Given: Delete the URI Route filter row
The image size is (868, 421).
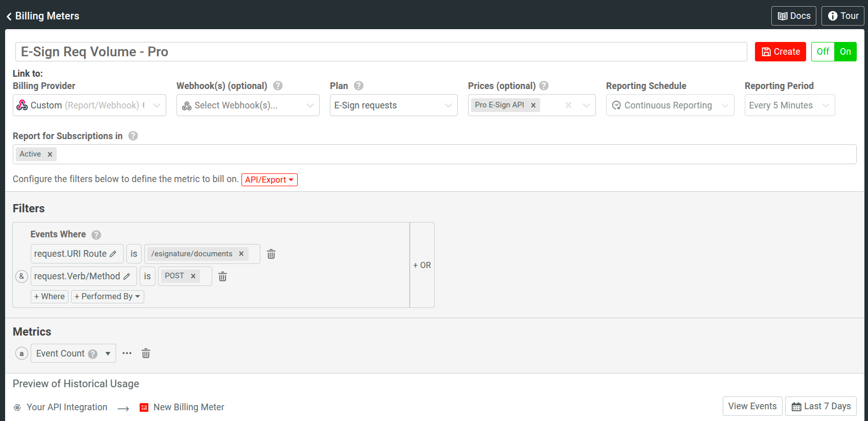Looking at the screenshot, I should [x=271, y=254].
